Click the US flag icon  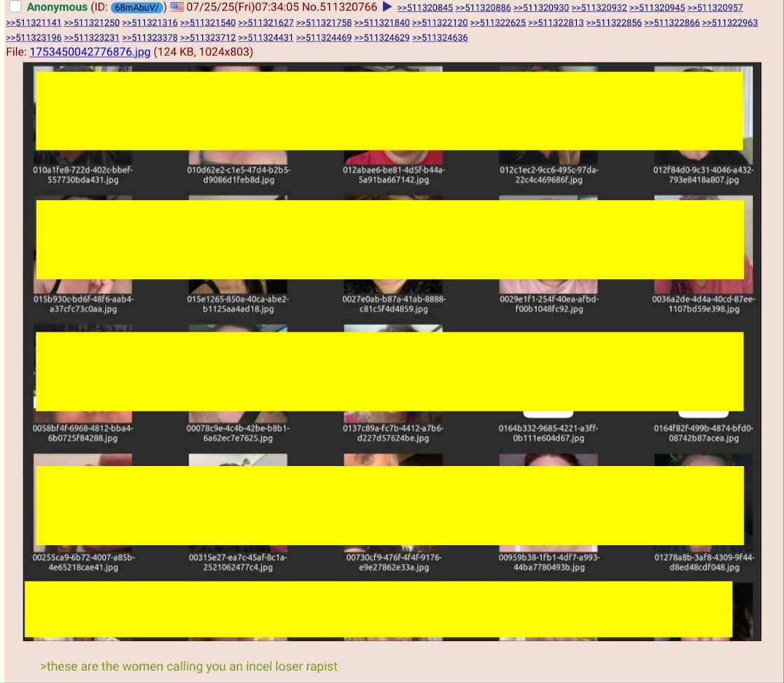tap(177, 8)
